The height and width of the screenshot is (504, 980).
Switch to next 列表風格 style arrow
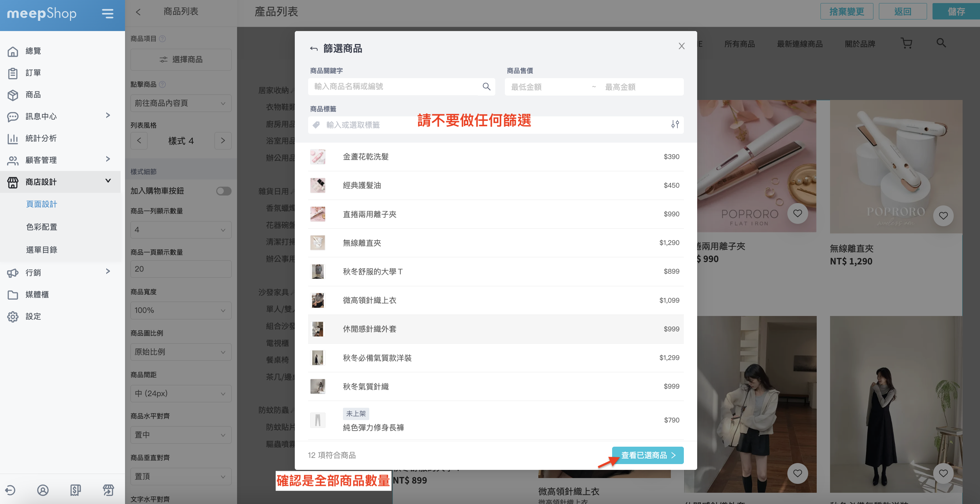click(223, 141)
